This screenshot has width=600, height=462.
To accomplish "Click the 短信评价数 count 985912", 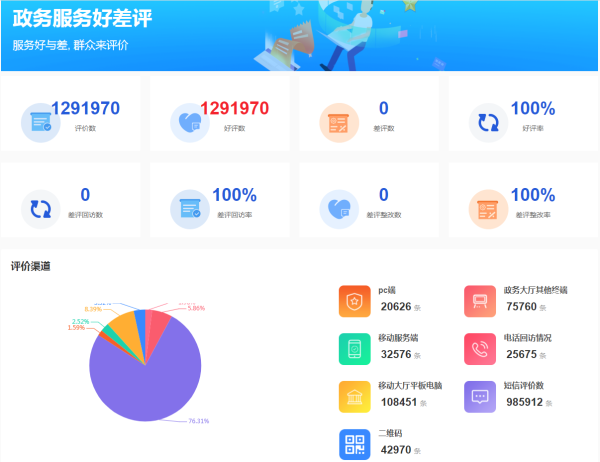I will pos(524,402).
